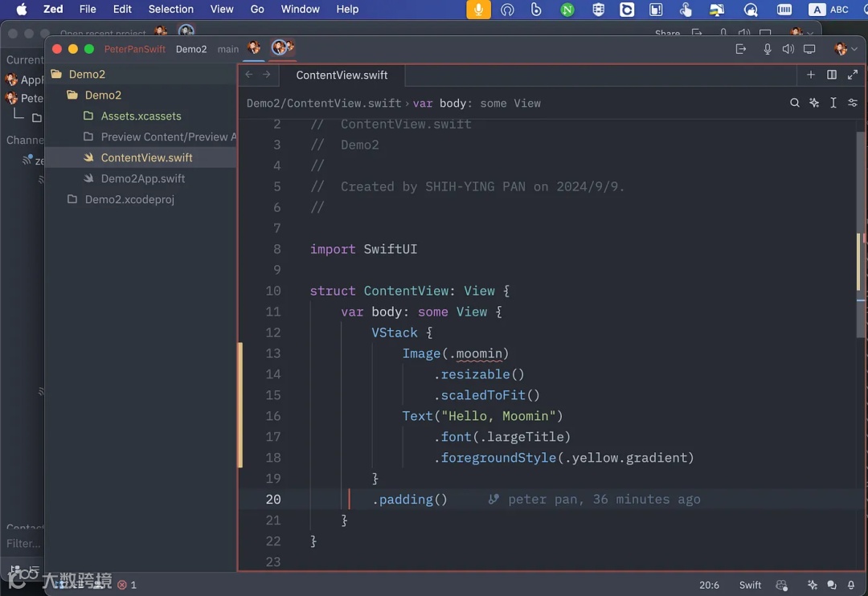868x596 pixels.
Task: Click the share screen monitor icon
Action: click(809, 49)
